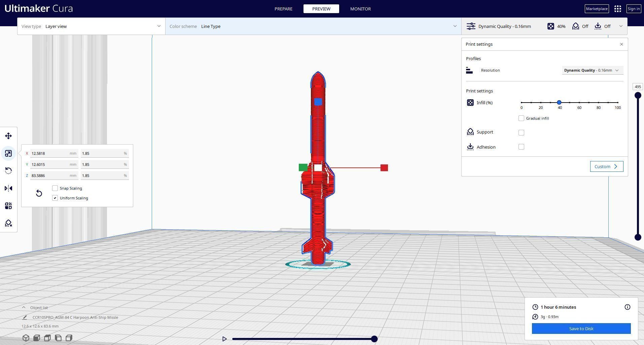The height and width of the screenshot is (345, 644).
Task: Enable Snap Scaling checkbox
Action: pos(55,188)
